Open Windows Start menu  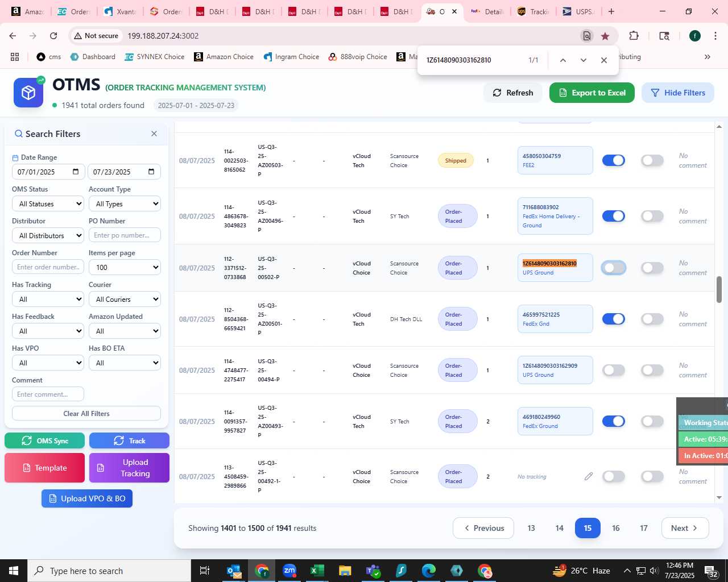pos(14,571)
